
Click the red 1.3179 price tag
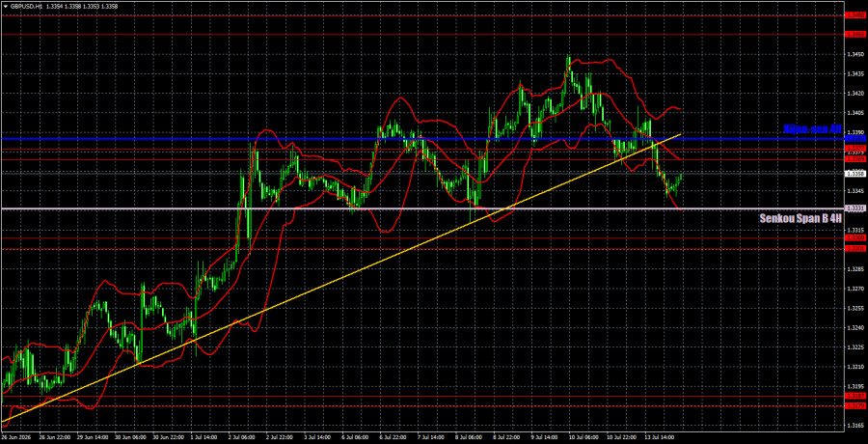(855, 406)
